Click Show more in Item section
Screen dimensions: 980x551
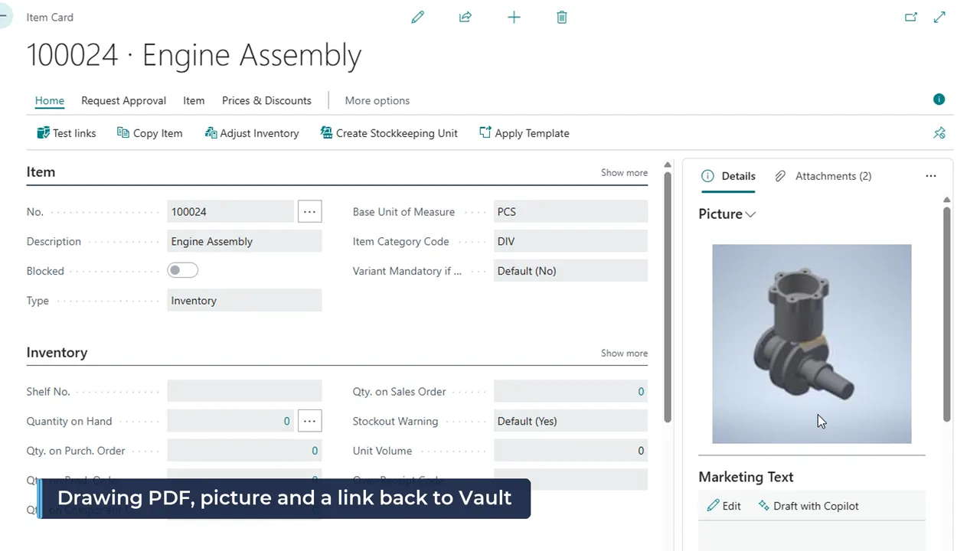pyautogui.click(x=624, y=172)
